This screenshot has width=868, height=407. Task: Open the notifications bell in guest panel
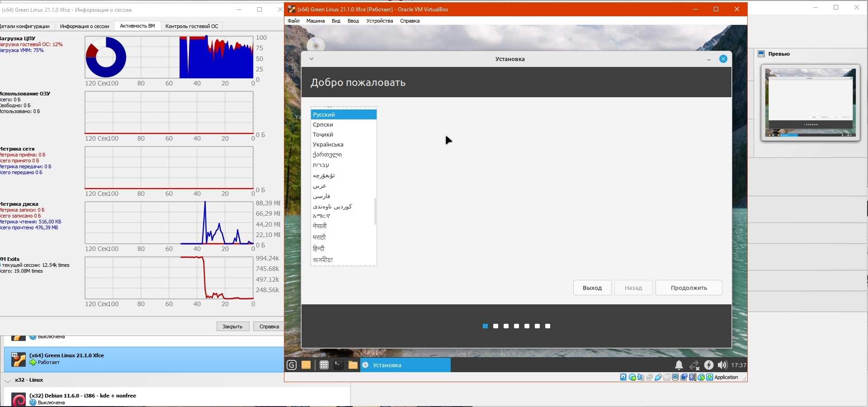coord(679,365)
